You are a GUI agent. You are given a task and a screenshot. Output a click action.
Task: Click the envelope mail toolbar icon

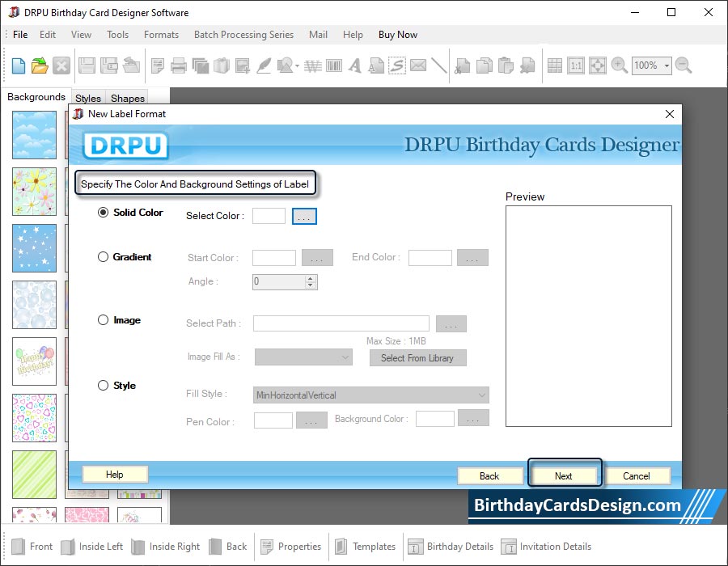click(418, 65)
